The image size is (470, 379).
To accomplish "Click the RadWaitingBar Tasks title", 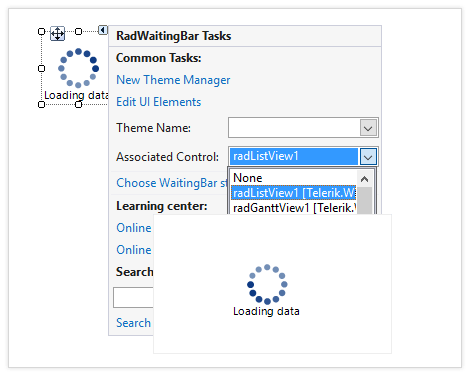I will coord(174,36).
